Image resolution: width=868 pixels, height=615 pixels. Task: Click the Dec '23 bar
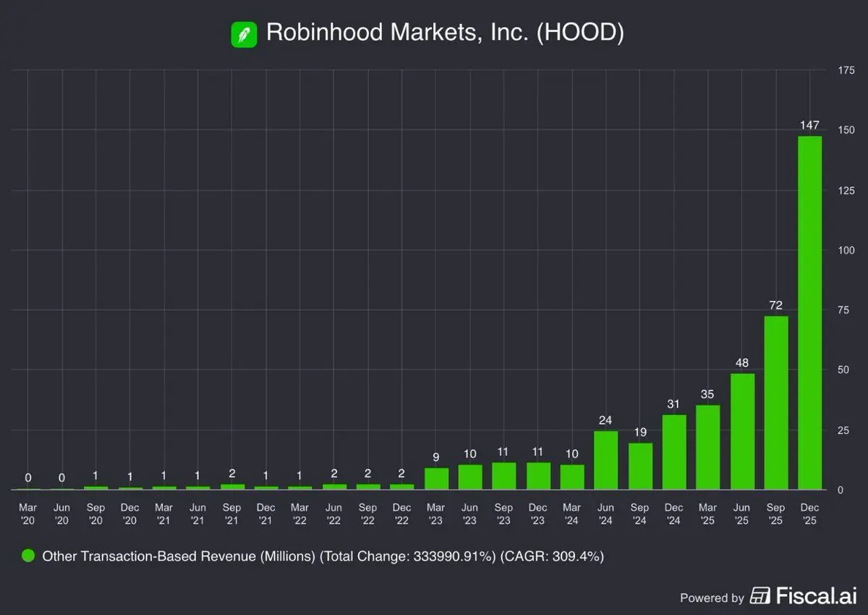538,476
